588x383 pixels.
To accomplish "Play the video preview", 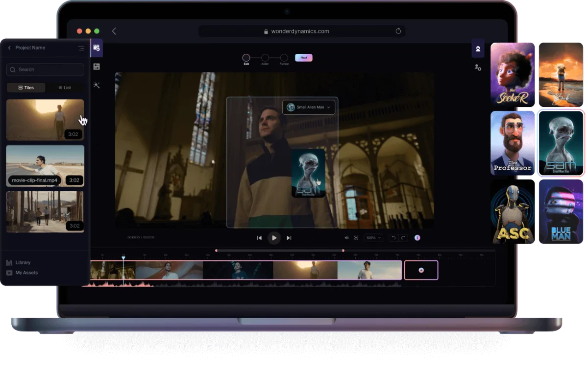I will [x=274, y=238].
